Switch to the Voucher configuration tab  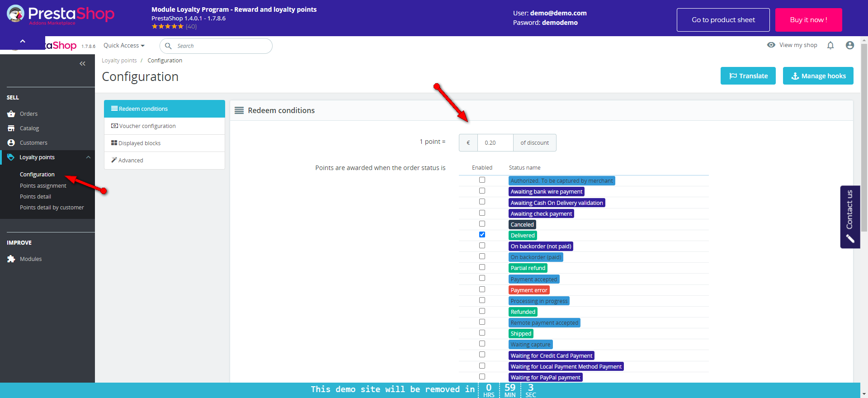[165, 126]
